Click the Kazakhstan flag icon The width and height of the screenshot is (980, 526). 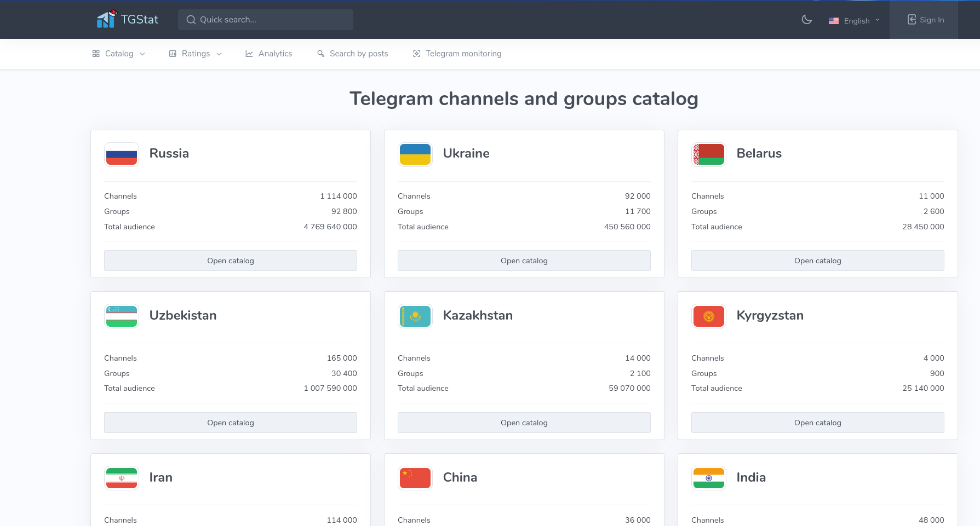coord(415,316)
